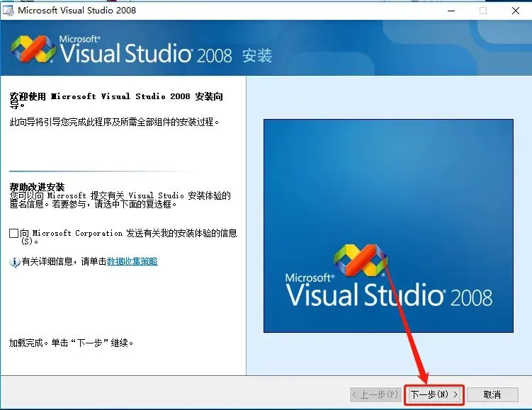Click the 此向导将引导您完成 description text
The image size is (532, 410).
[114, 122]
